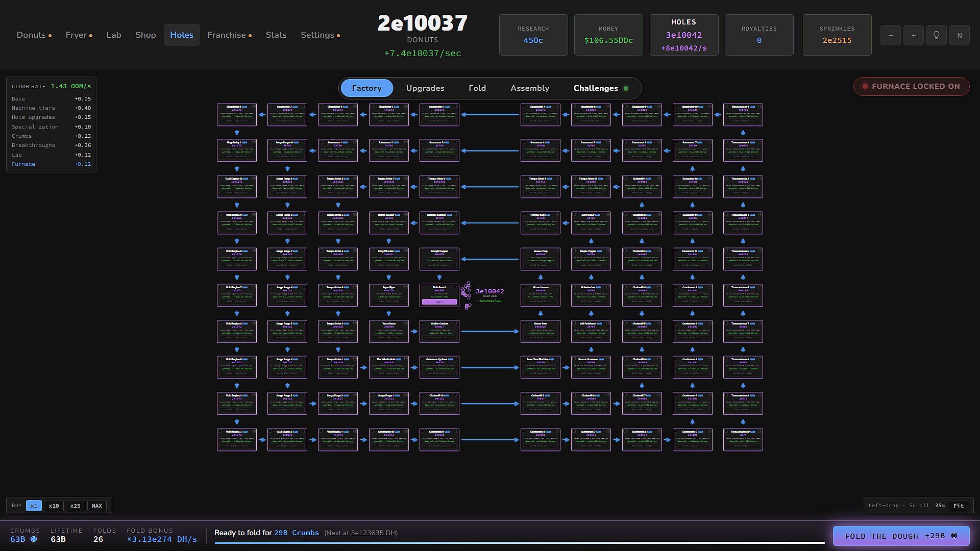Click the Make +1 button in Hole Punch
Viewport: 980px width, 551px height.
(x=439, y=302)
